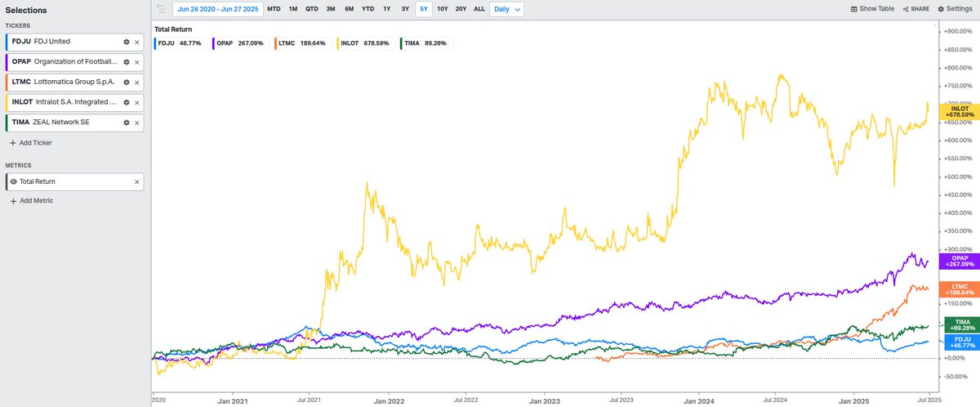Remove TIMA ZEAL Network ticker
This screenshot has width=980, height=407.
tap(136, 123)
